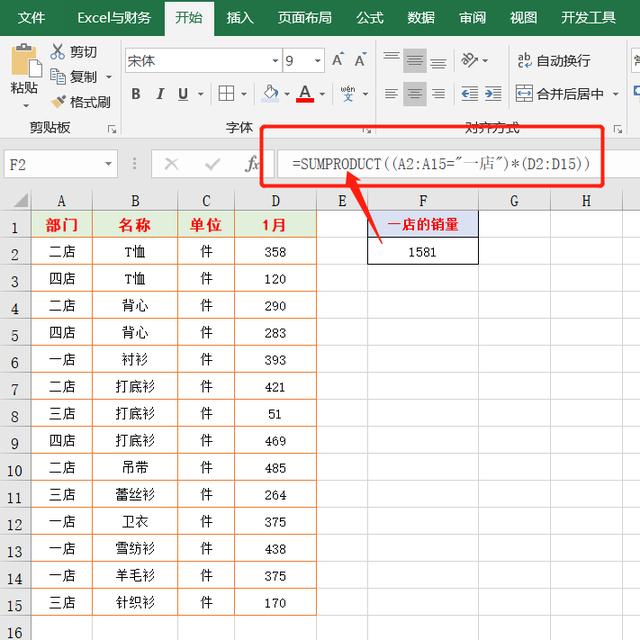This screenshot has width=640, height=640.
Task: Decrease font size icon
Action: (x=360, y=60)
